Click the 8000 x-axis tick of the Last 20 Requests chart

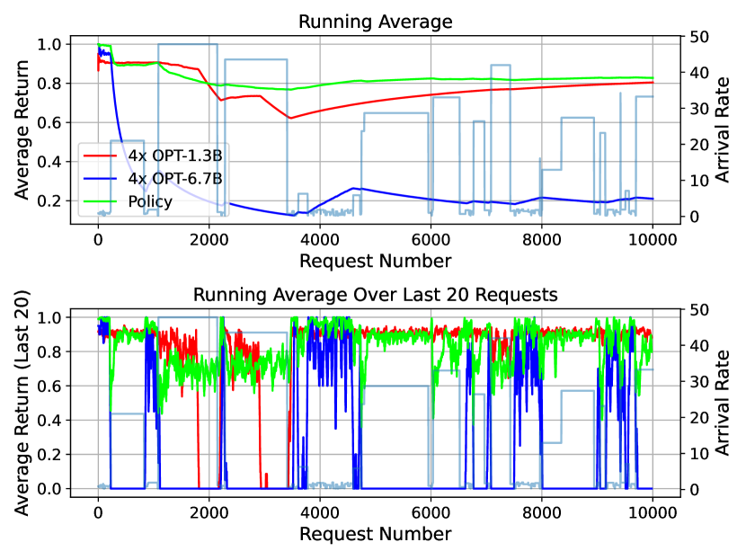point(541,512)
